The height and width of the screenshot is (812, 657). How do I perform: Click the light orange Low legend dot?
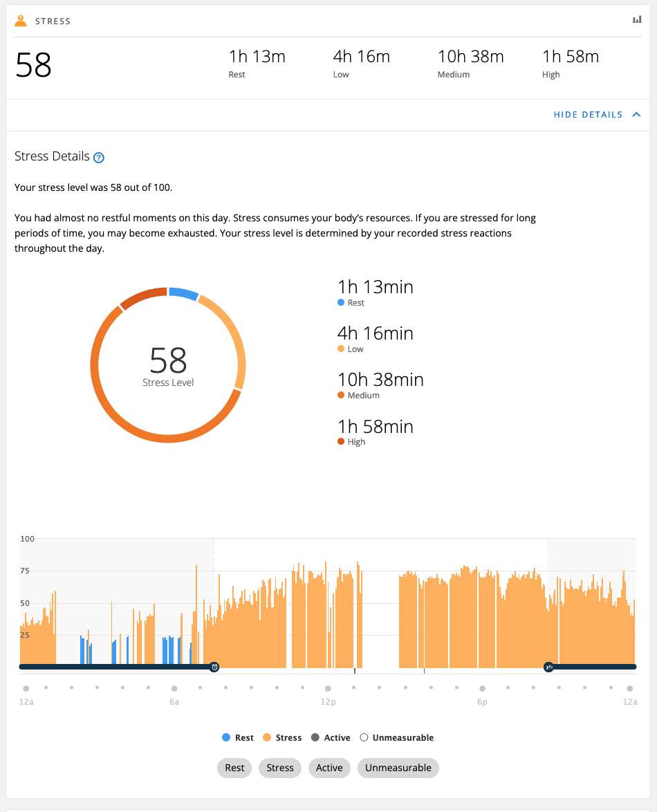click(x=341, y=349)
